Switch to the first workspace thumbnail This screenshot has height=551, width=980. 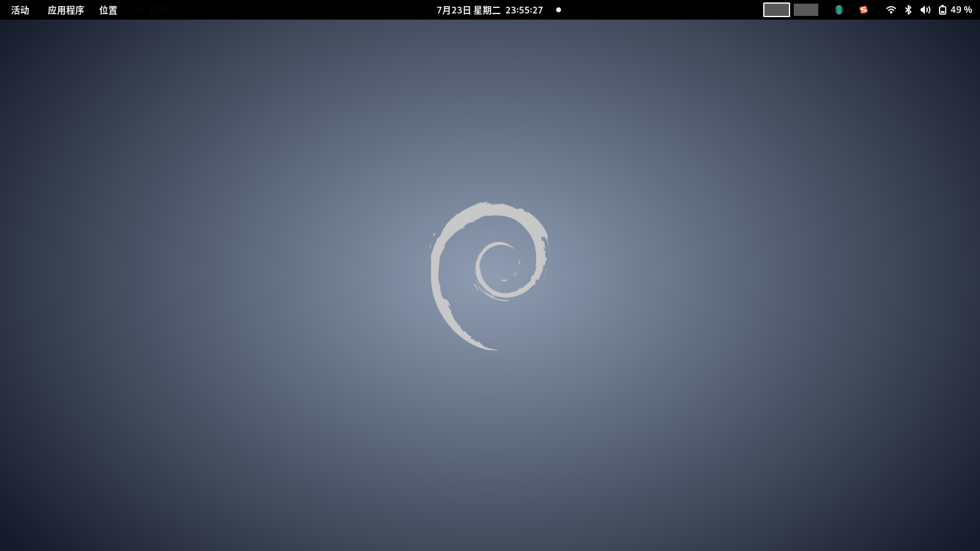pos(776,10)
